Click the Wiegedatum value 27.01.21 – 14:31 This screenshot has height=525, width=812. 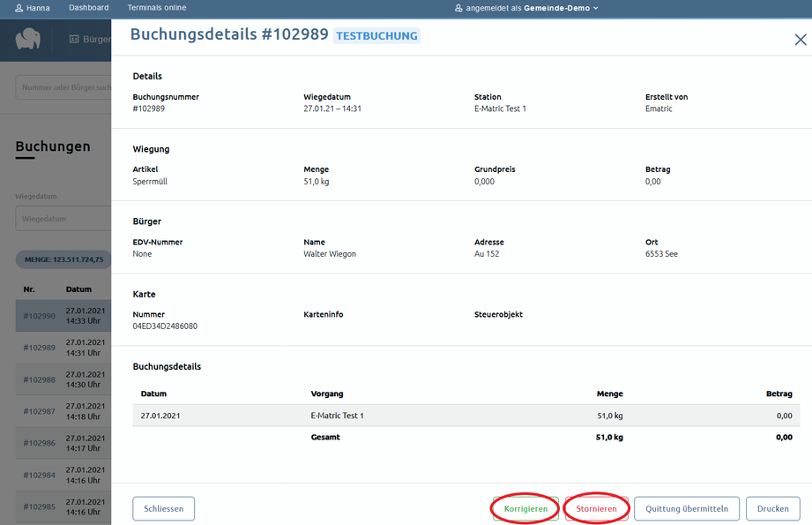(x=332, y=109)
